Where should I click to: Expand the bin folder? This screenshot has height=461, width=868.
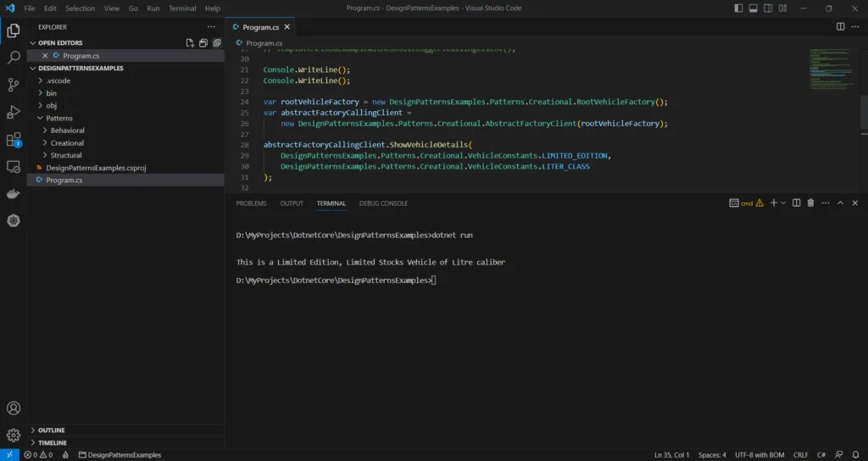click(41, 93)
